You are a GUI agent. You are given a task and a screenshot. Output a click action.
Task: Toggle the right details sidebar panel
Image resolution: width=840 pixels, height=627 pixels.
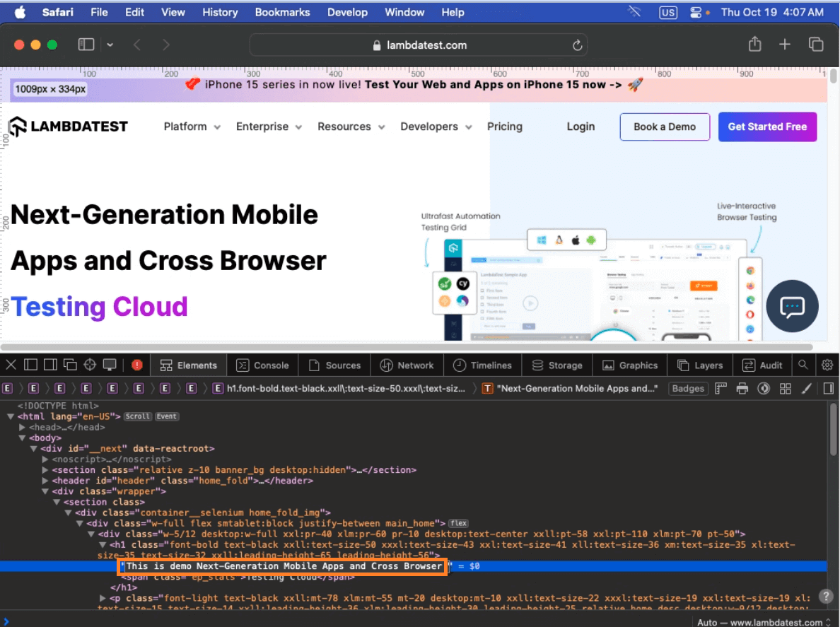coord(828,388)
